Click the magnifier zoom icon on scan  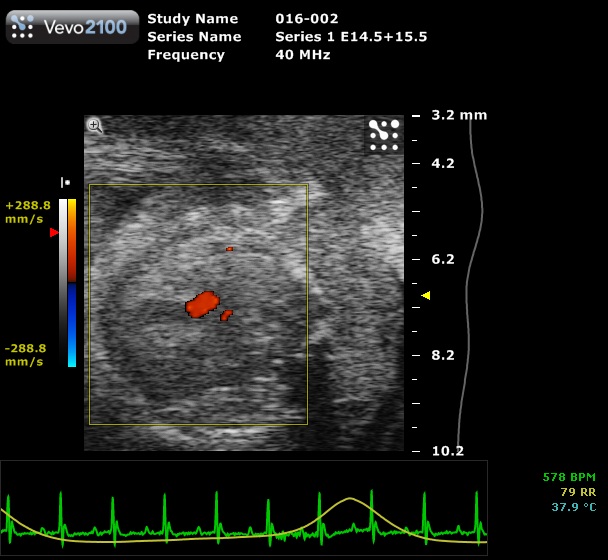click(95, 126)
